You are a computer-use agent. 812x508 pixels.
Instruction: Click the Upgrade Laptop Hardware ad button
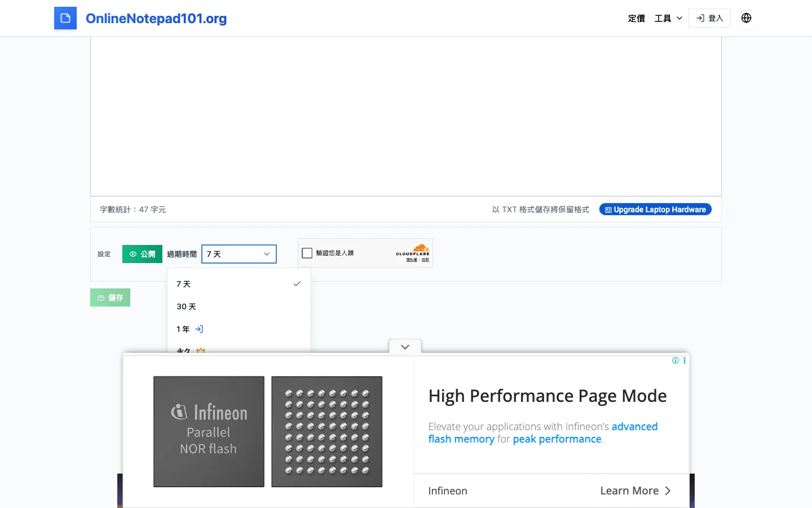tap(655, 209)
